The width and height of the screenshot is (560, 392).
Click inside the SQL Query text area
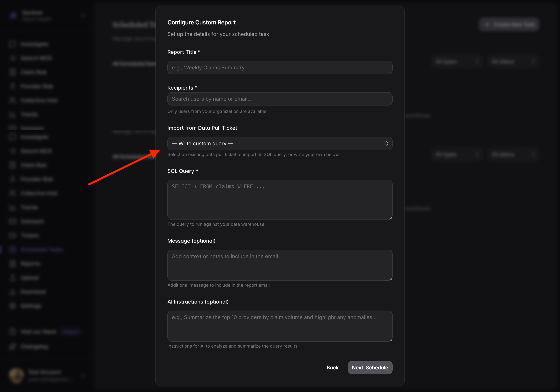click(279, 200)
